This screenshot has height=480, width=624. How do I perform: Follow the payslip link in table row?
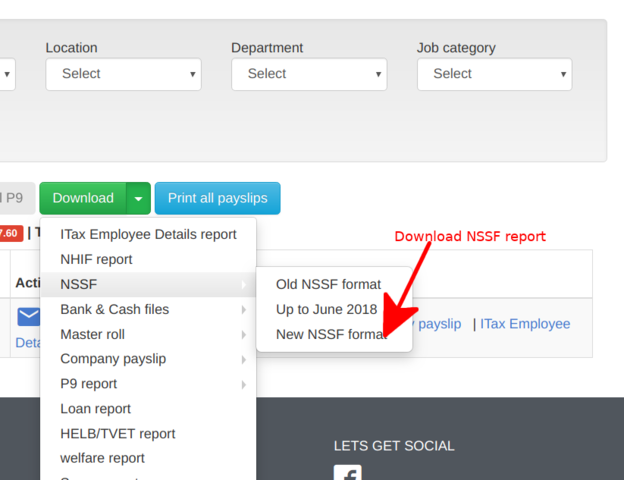click(440, 324)
